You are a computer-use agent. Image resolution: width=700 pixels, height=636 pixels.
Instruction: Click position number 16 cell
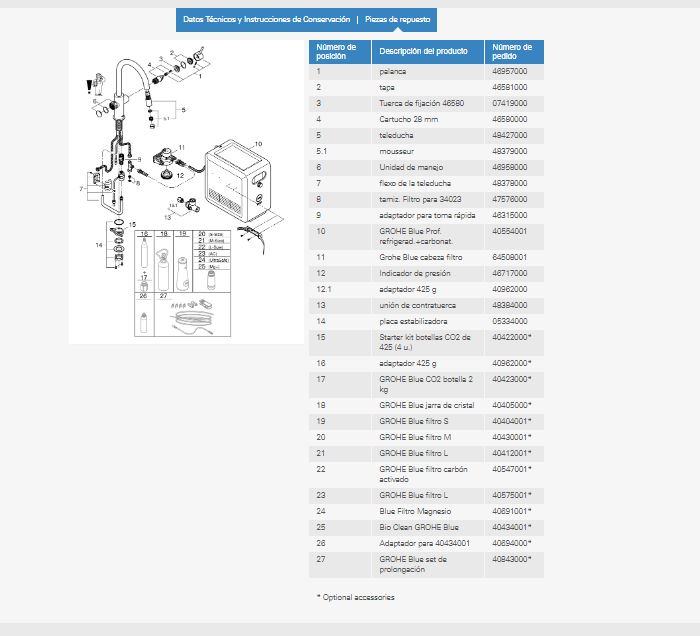click(x=340, y=363)
